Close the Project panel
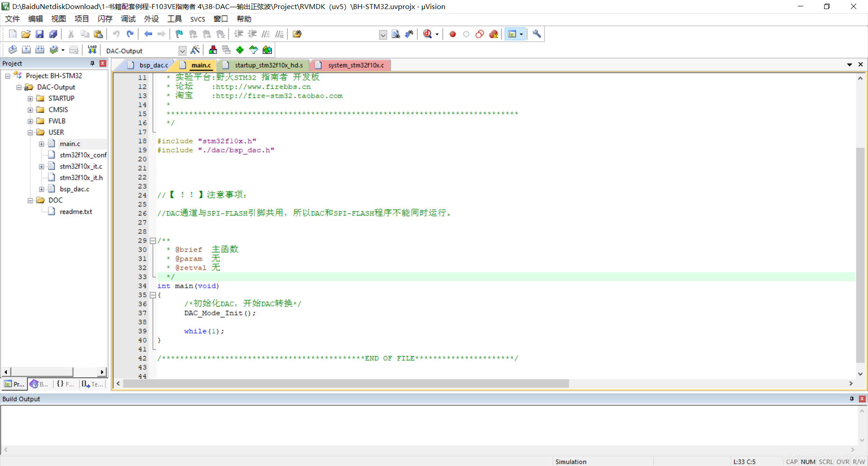 (103, 63)
